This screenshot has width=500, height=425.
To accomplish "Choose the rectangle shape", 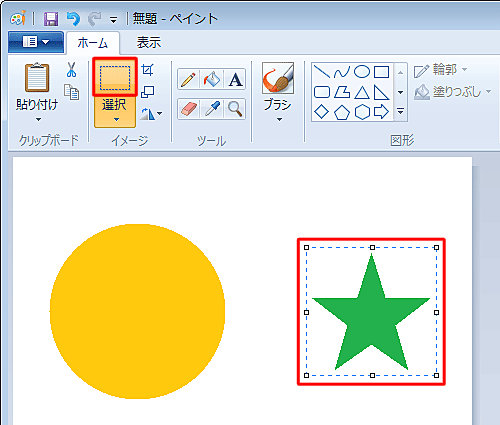I will coord(381,72).
